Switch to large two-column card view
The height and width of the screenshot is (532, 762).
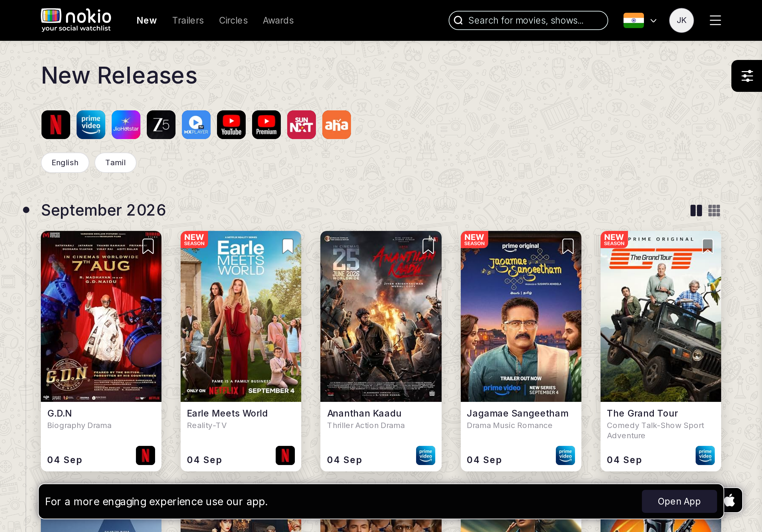(x=696, y=210)
